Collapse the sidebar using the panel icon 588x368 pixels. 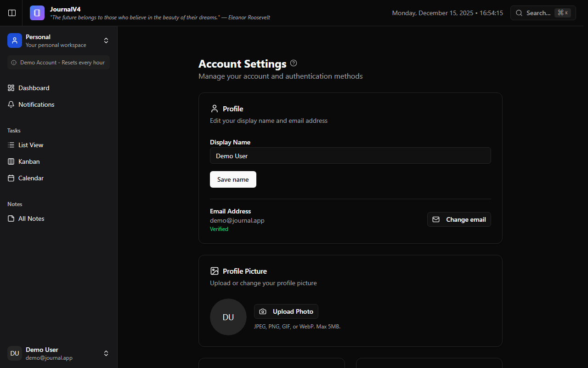tap(11, 13)
